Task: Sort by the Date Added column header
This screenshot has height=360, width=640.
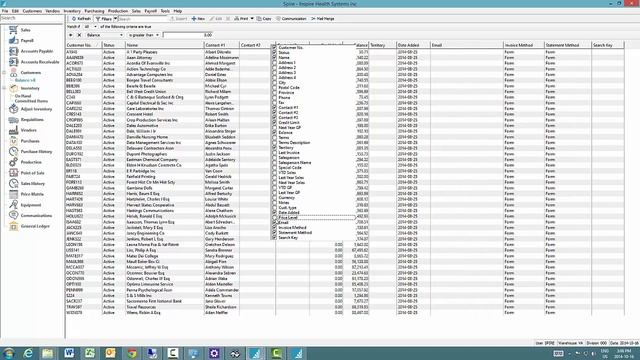Action: [413, 45]
